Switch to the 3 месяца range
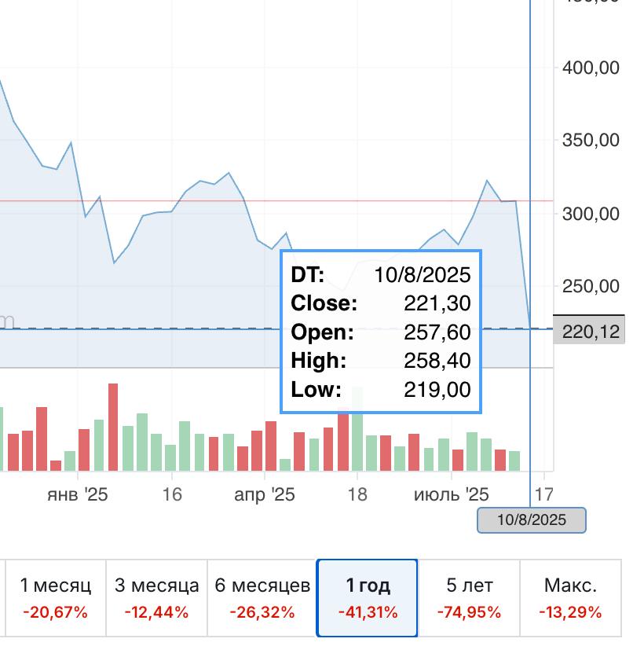 (156, 598)
